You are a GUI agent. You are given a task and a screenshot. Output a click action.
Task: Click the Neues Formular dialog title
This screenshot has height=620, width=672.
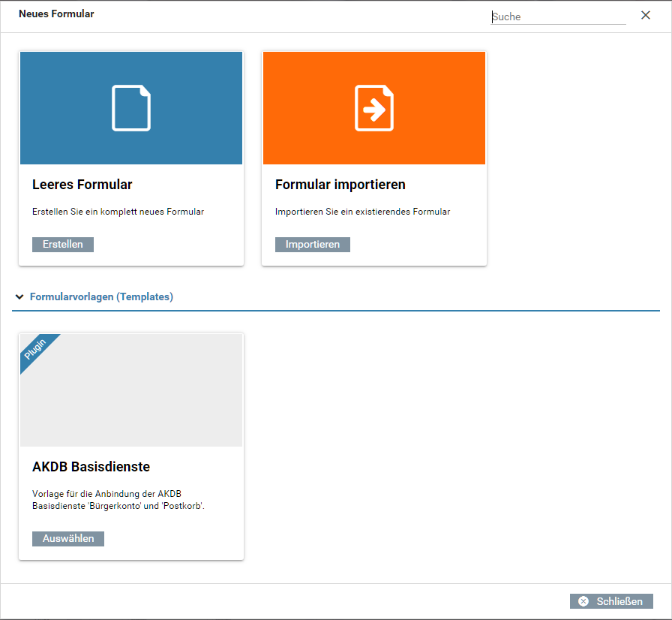click(x=56, y=14)
